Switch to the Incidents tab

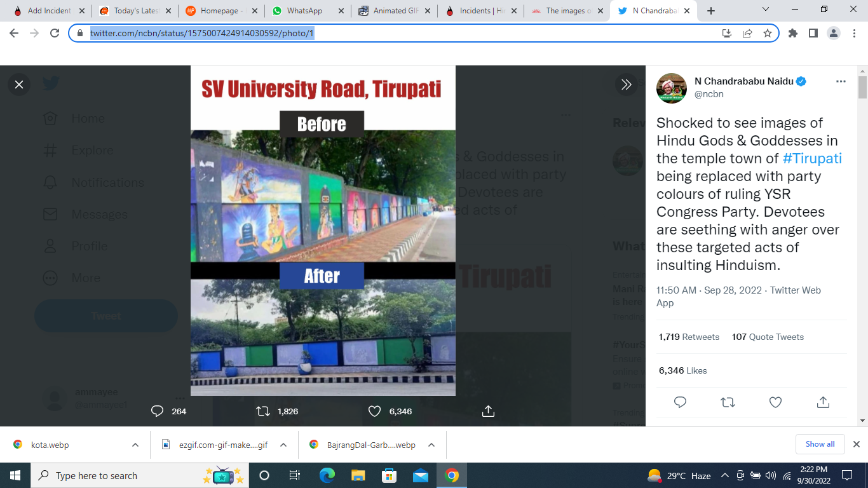point(481,11)
